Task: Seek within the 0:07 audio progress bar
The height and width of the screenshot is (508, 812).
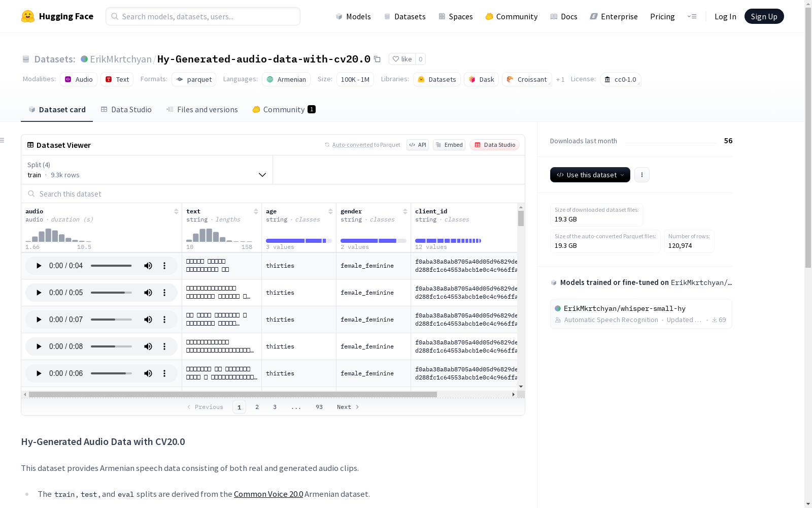Action: click(111, 320)
